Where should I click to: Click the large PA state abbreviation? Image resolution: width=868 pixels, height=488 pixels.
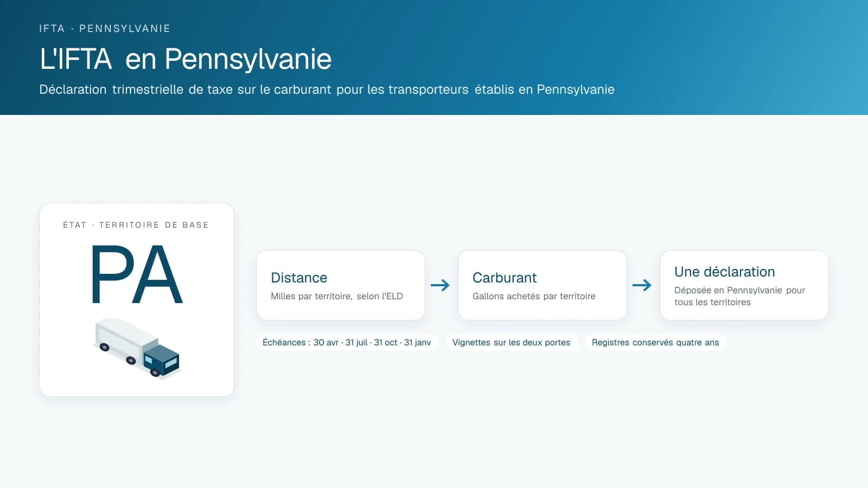coord(137,274)
